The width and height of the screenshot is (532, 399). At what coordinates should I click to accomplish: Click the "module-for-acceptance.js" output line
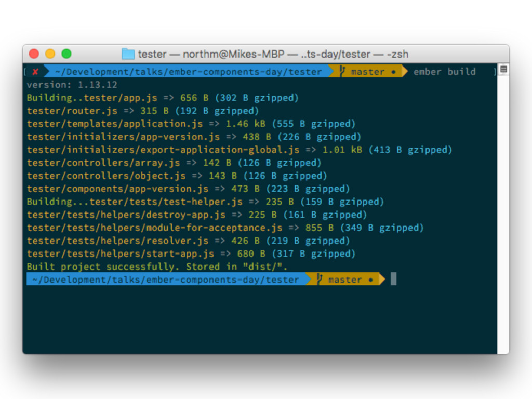pos(225,228)
